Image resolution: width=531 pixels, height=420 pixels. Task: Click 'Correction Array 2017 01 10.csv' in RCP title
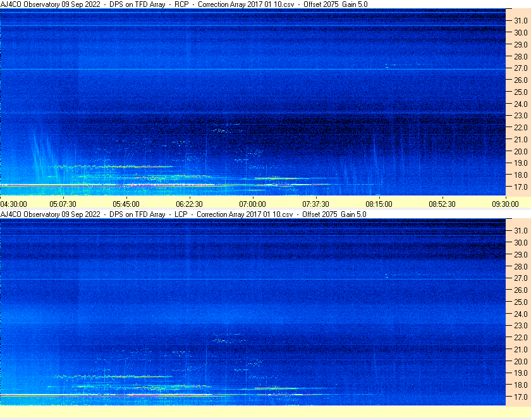tap(246, 4)
